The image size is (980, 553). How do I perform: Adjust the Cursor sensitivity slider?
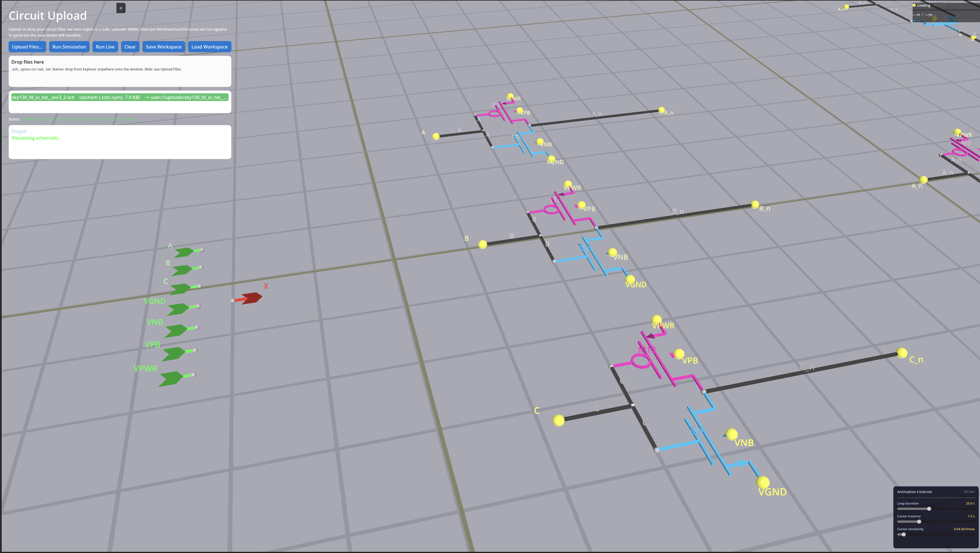click(x=936, y=534)
